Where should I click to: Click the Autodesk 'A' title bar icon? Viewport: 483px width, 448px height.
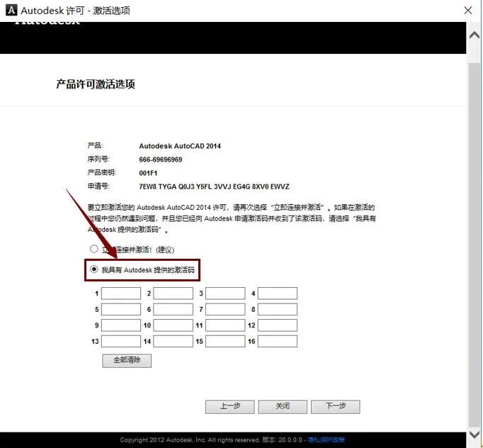[x=11, y=10]
